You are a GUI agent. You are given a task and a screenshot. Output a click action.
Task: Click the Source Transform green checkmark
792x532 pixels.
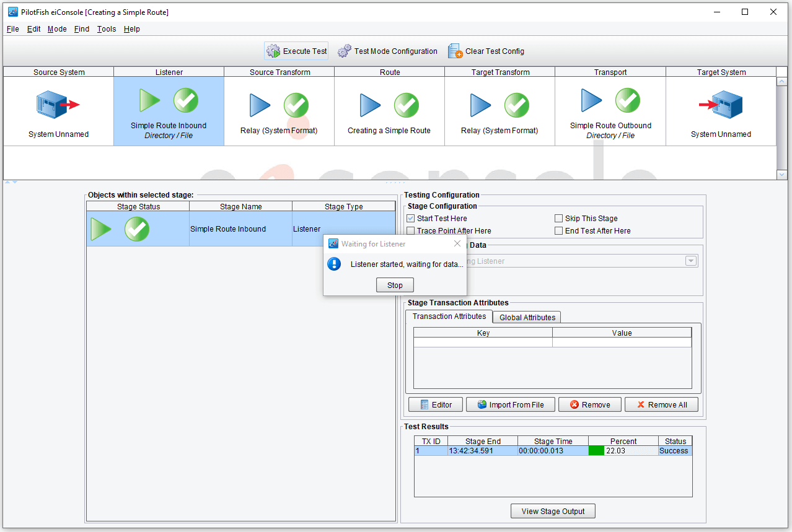click(x=296, y=105)
